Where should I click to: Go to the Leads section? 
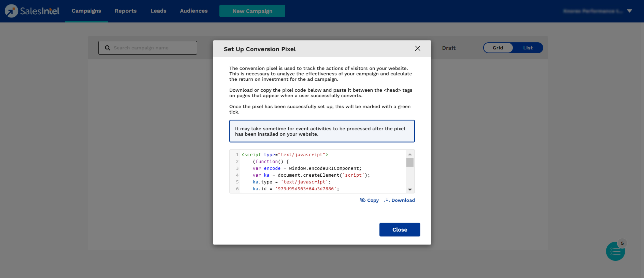coord(158,11)
